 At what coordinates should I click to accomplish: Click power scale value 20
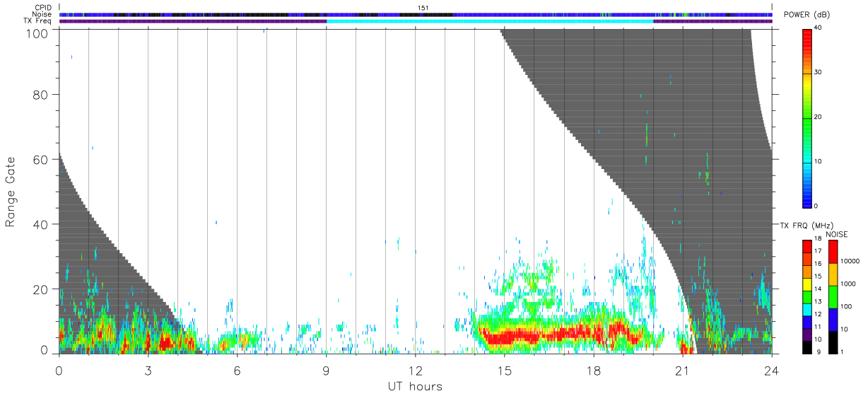(819, 117)
